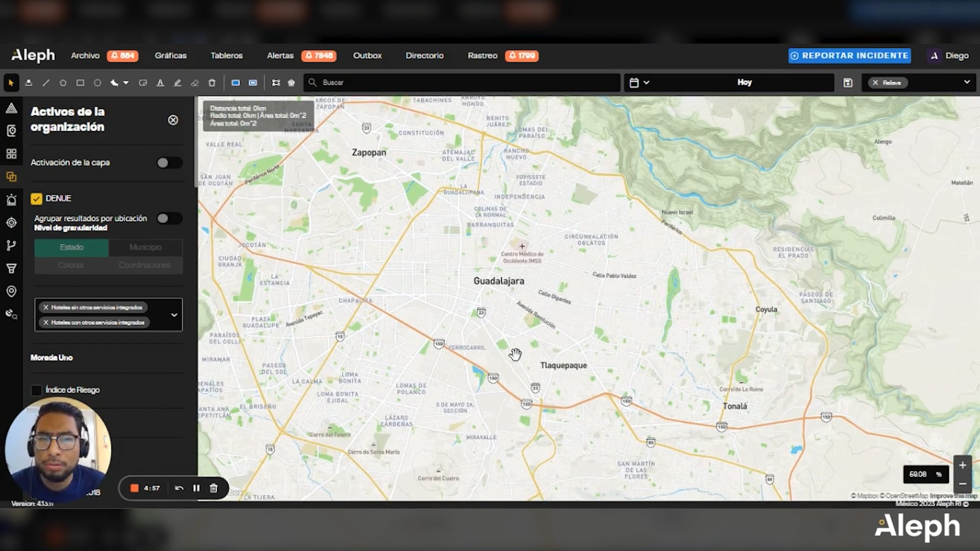Toggle Agrupar resultados por ubicación
This screenshot has height=551, width=980.
point(169,218)
